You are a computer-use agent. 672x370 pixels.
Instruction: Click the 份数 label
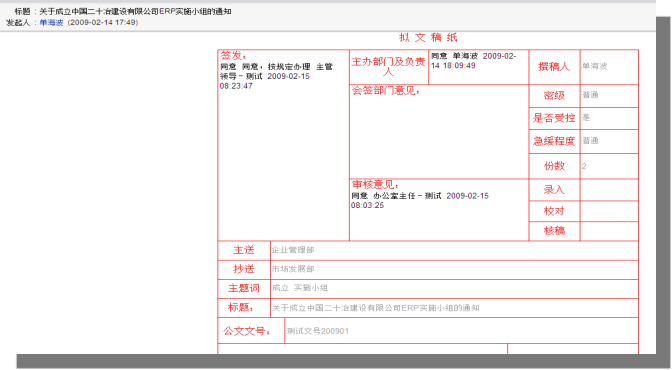[554, 166]
